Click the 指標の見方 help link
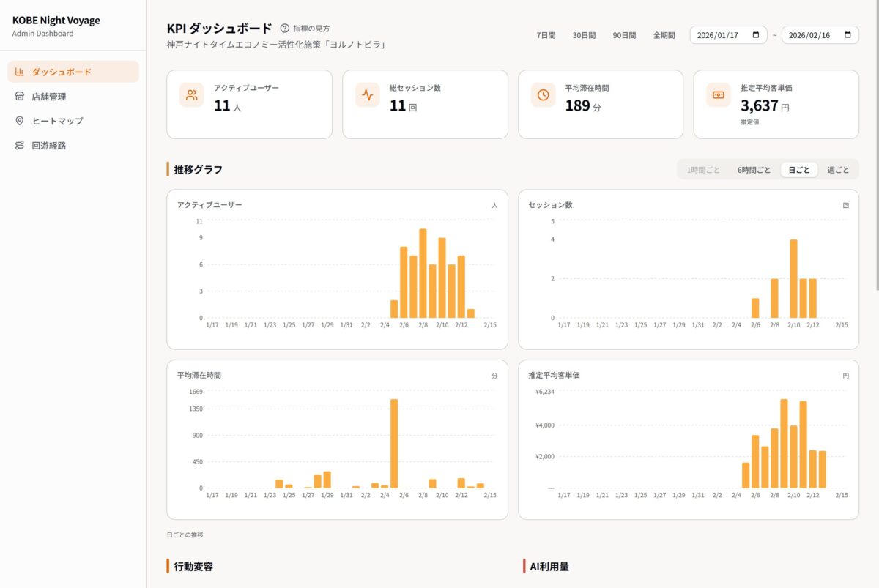Image resolution: width=879 pixels, height=588 pixels. 311,29
